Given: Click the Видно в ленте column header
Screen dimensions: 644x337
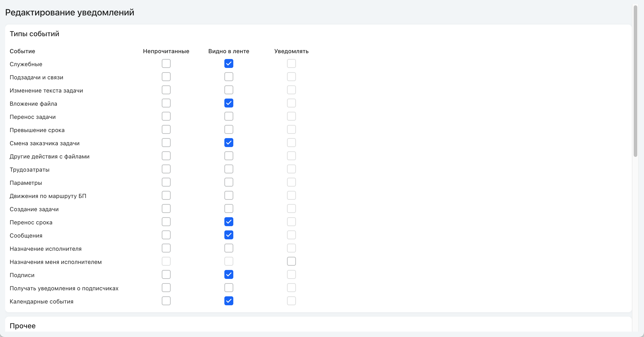Looking at the screenshot, I should coord(229,51).
